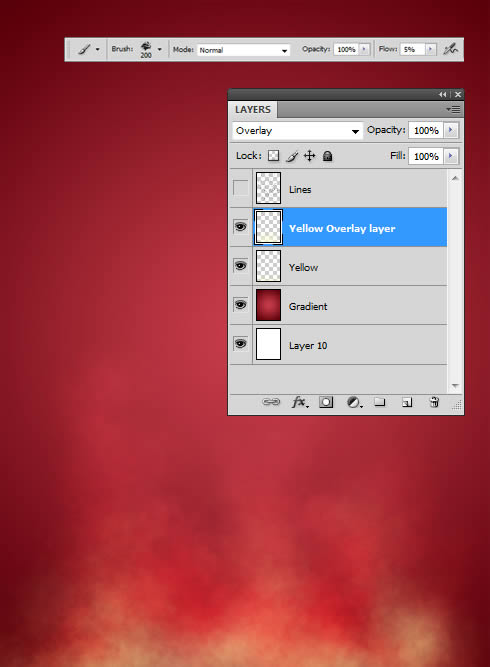Click the Link layers icon

[x=271, y=402]
